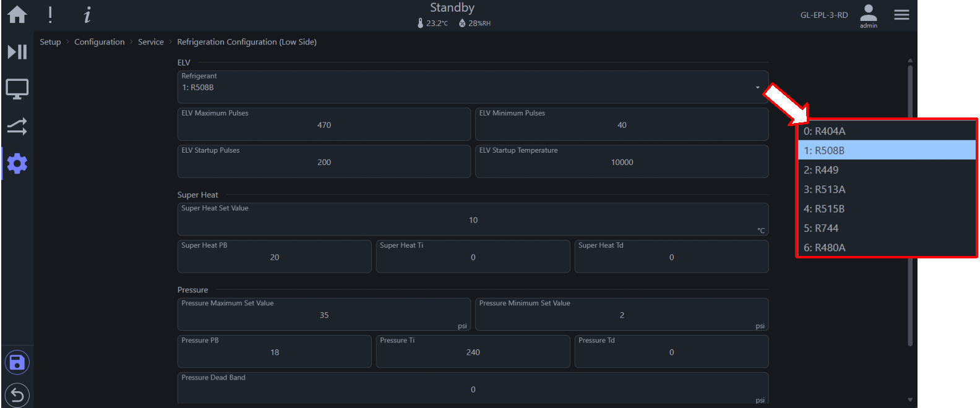Open the information i icon

(x=87, y=14)
